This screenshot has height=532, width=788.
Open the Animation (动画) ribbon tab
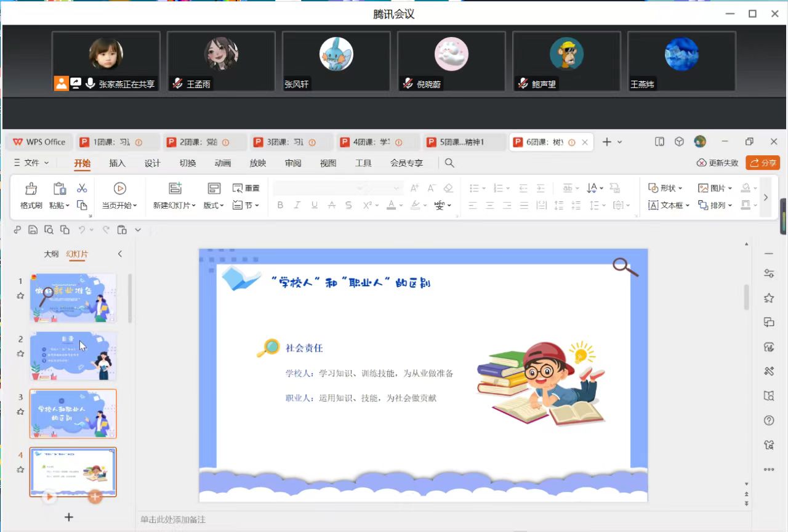[x=223, y=163]
